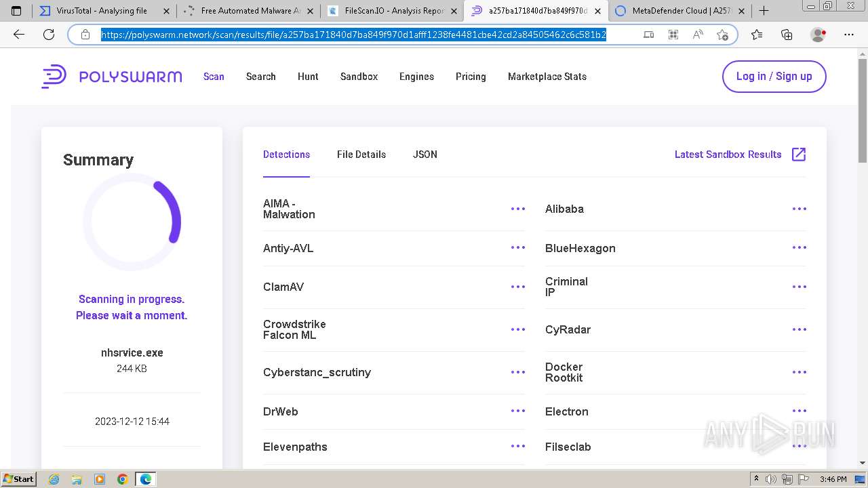The image size is (868, 488).
Task: Expand Elevenpaths engine options dots
Action: 518,446
